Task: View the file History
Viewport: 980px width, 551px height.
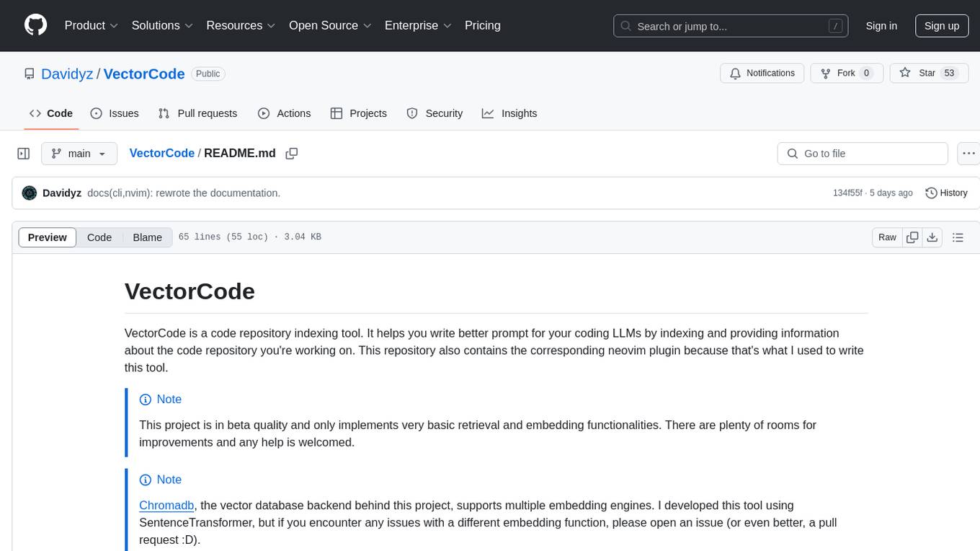Action: [x=946, y=193]
